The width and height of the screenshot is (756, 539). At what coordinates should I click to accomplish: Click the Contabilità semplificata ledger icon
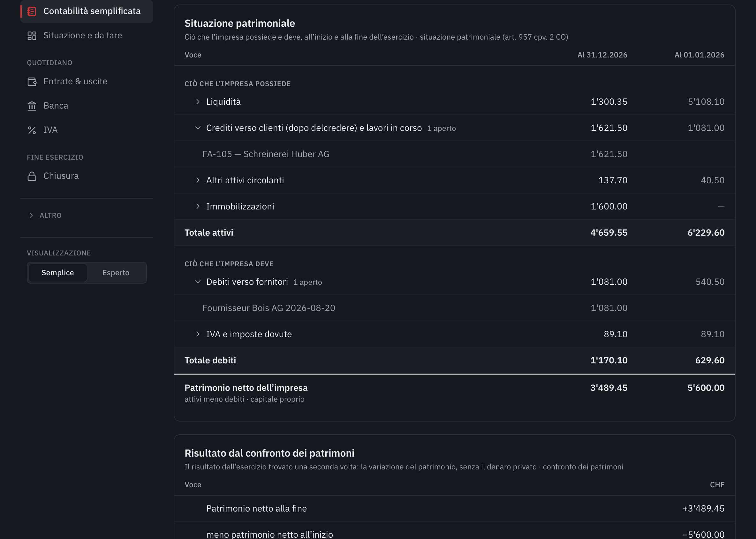tap(32, 11)
